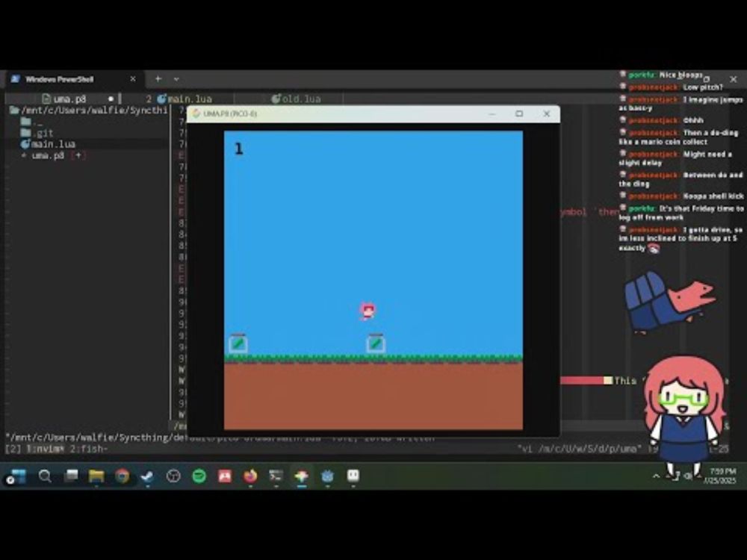Image resolution: width=747 pixels, height=560 pixels.
Task: Open the Windows Start menu
Action: click(x=18, y=476)
